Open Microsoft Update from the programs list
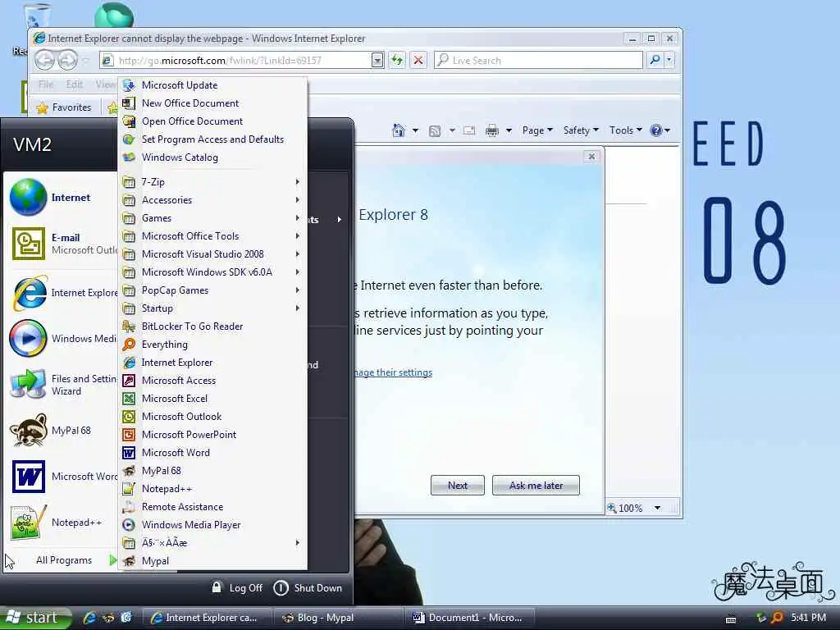The image size is (840, 630). [x=212, y=85]
